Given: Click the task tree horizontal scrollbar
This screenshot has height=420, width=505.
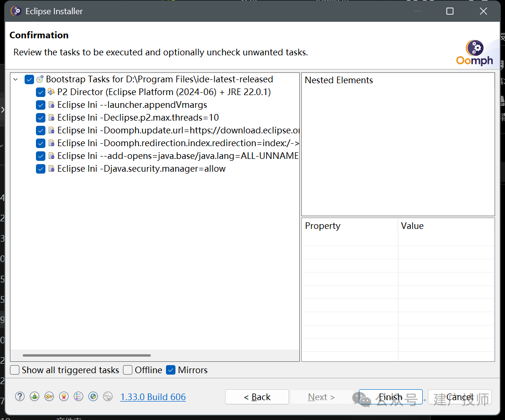Looking at the screenshot, I should coord(87,355).
